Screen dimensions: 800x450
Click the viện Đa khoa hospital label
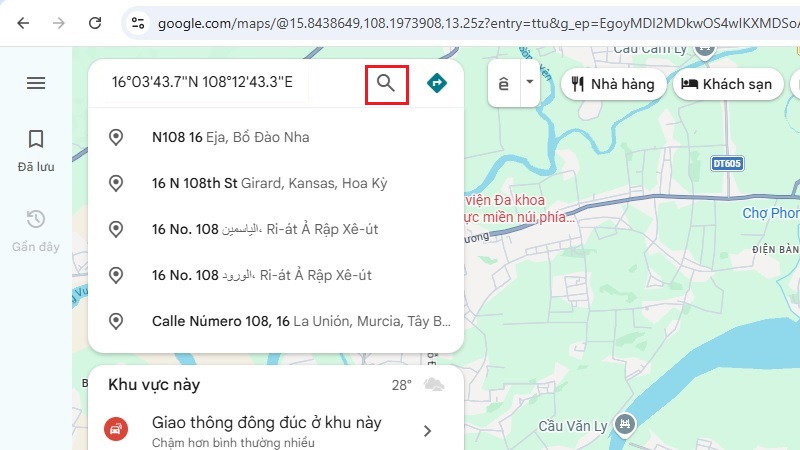(x=518, y=209)
